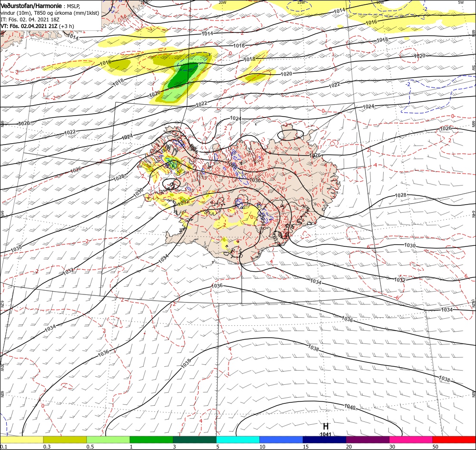Select the pink 30 mm legend swatch
Image resolution: width=476 pixels, height=450 pixels.
(x=411, y=440)
